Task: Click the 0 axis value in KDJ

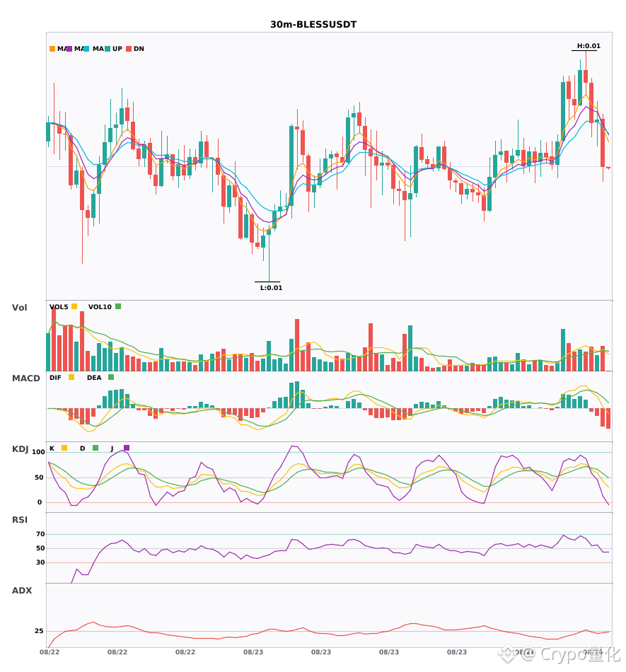Action: [x=40, y=502]
